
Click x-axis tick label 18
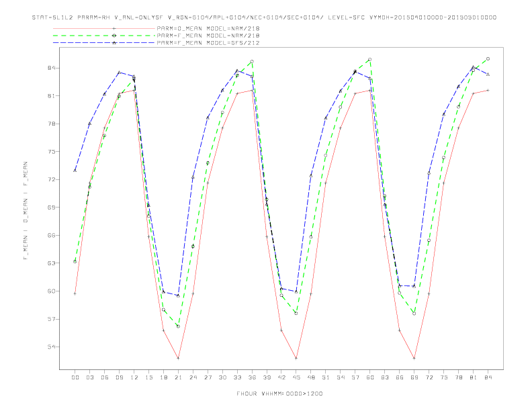point(163,377)
